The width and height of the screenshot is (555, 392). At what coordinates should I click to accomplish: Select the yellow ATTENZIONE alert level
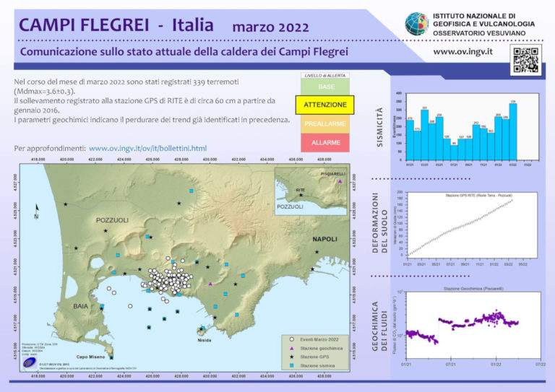click(x=325, y=105)
